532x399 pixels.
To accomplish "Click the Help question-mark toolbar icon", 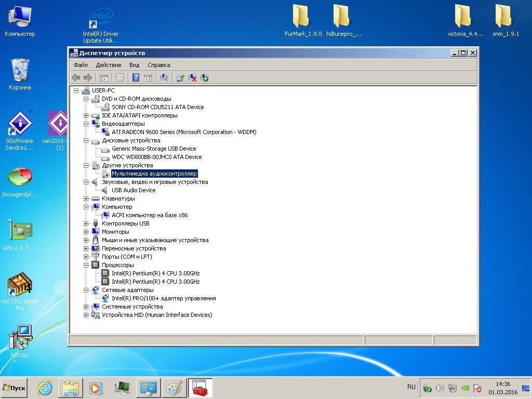I will [x=136, y=78].
